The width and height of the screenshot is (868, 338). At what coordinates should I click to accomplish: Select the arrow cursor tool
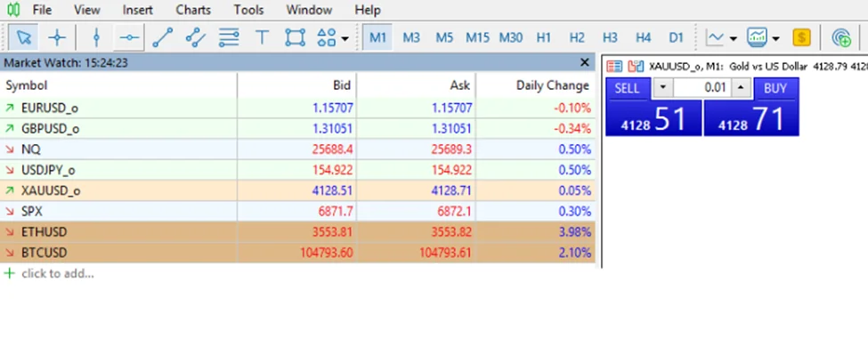23,37
